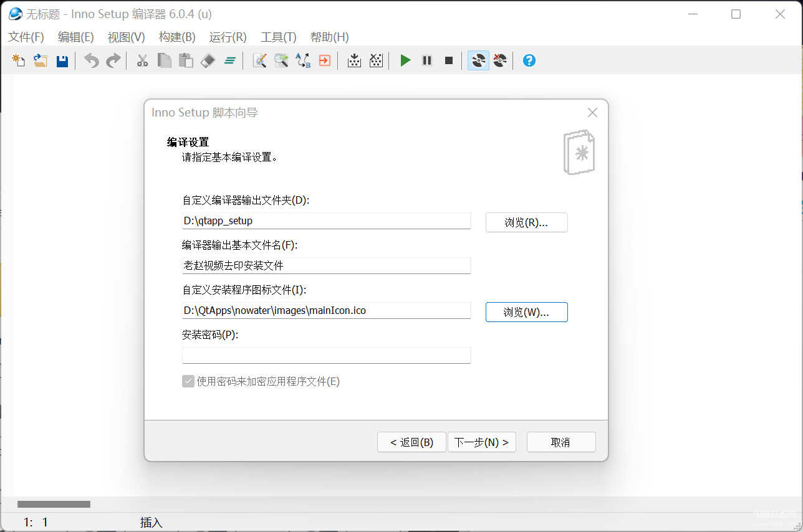Click the magnifier-over-page find-next icon
Image resolution: width=803 pixels, height=532 pixels.
pos(281,60)
